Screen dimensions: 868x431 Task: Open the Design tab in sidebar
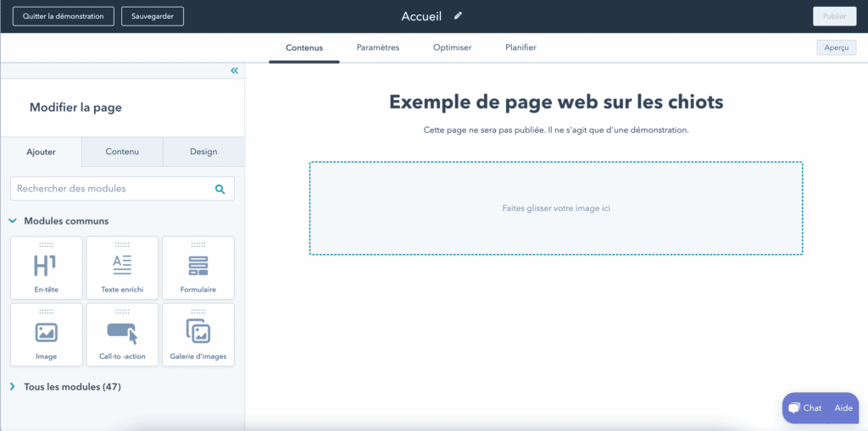point(203,152)
